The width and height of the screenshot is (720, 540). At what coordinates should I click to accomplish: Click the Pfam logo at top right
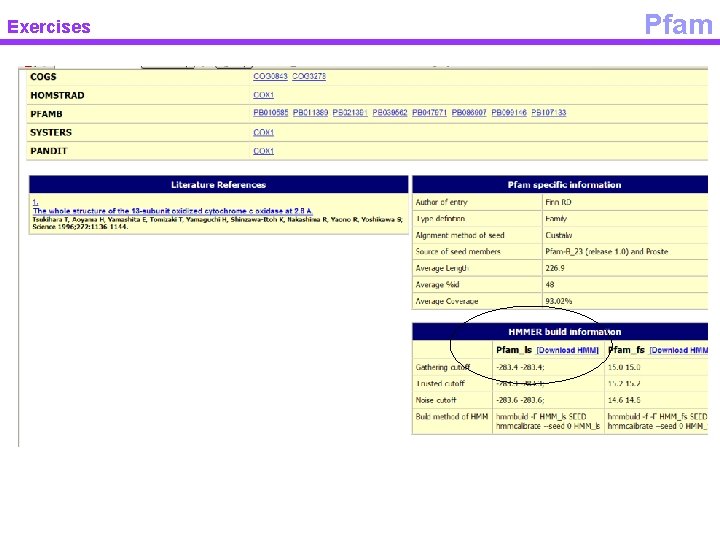pyautogui.click(x=678, y=24)
